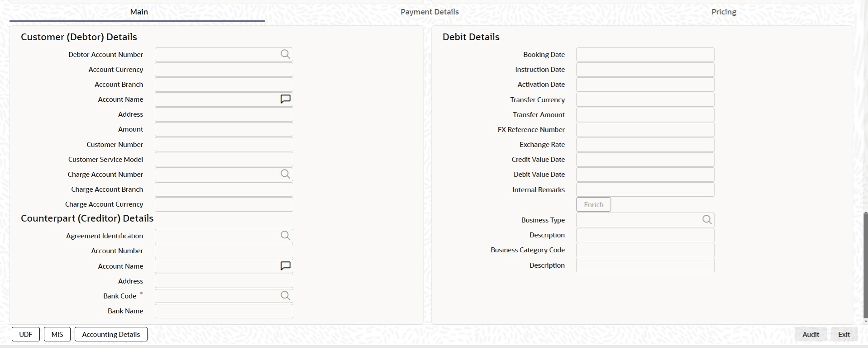Focus the Creditor Account Number field

pos(224,251)
